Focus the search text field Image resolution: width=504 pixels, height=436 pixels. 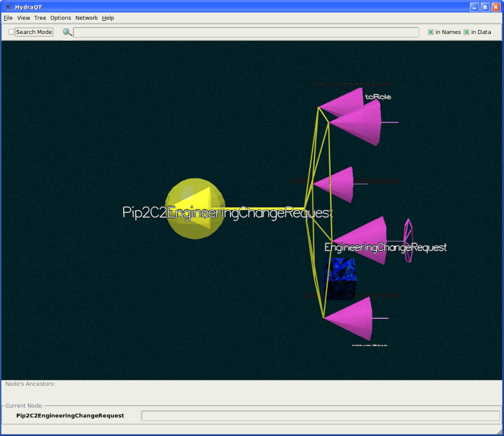point(246,32)
